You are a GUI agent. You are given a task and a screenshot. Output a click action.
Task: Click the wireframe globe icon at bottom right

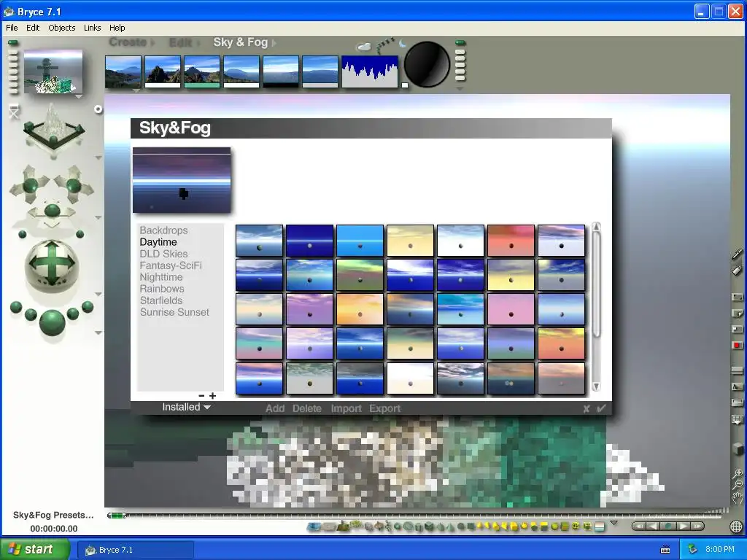[x=736, y=526]
